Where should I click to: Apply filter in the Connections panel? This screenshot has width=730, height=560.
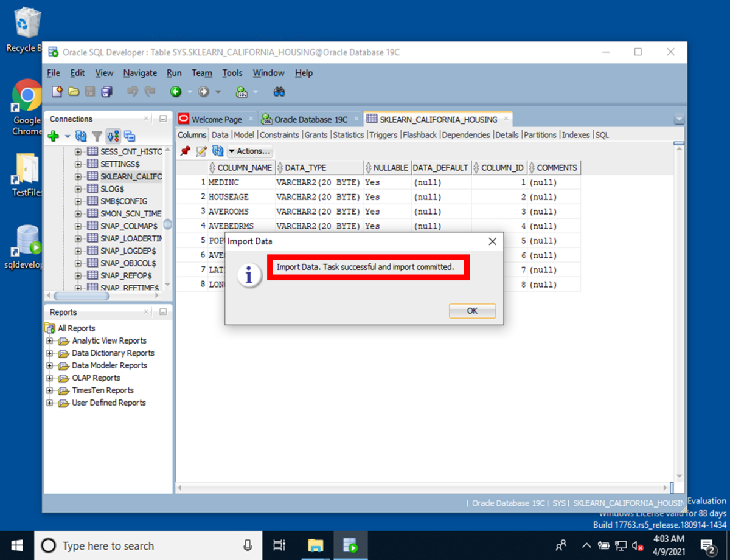click(97, 136)
